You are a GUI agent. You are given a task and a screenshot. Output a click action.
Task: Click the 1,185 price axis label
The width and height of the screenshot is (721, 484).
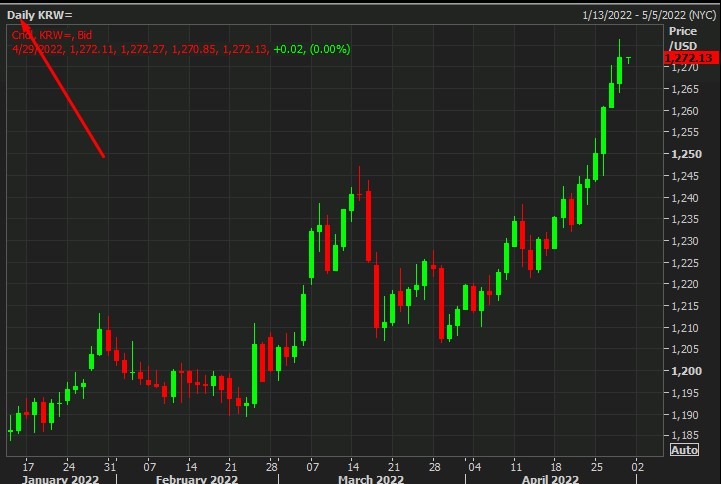(x=685, y=435)
